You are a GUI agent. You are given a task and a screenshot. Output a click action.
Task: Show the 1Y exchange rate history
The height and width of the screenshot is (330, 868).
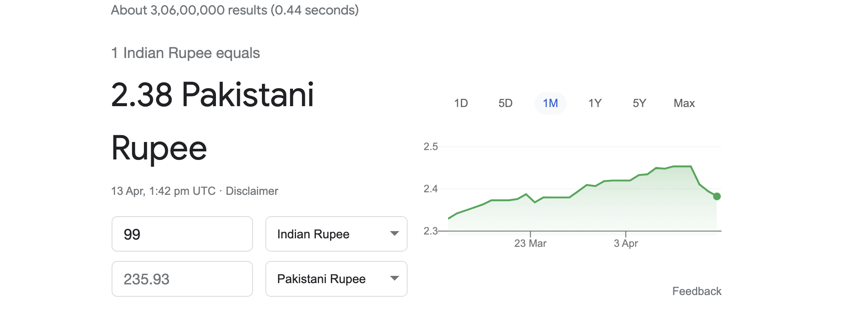pos(595,103)
